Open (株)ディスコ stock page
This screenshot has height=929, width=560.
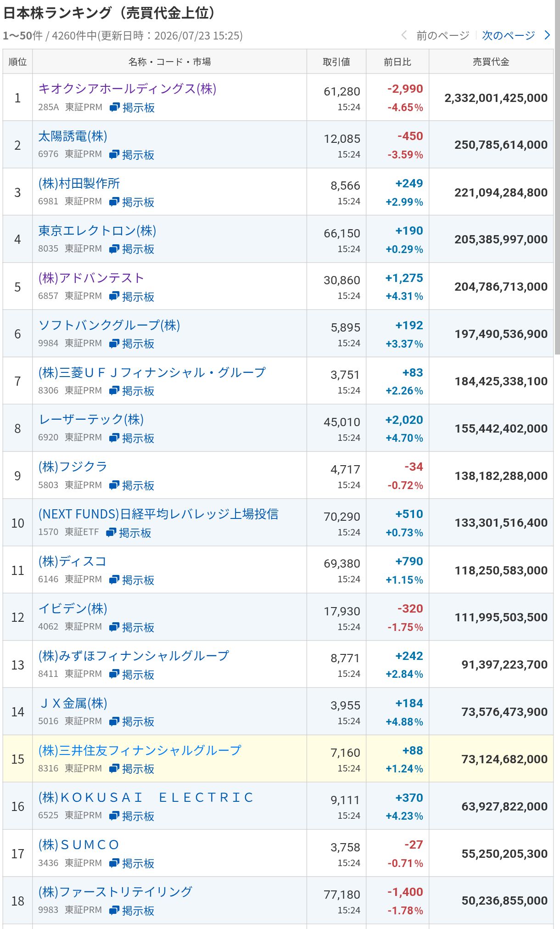point(73,561)
